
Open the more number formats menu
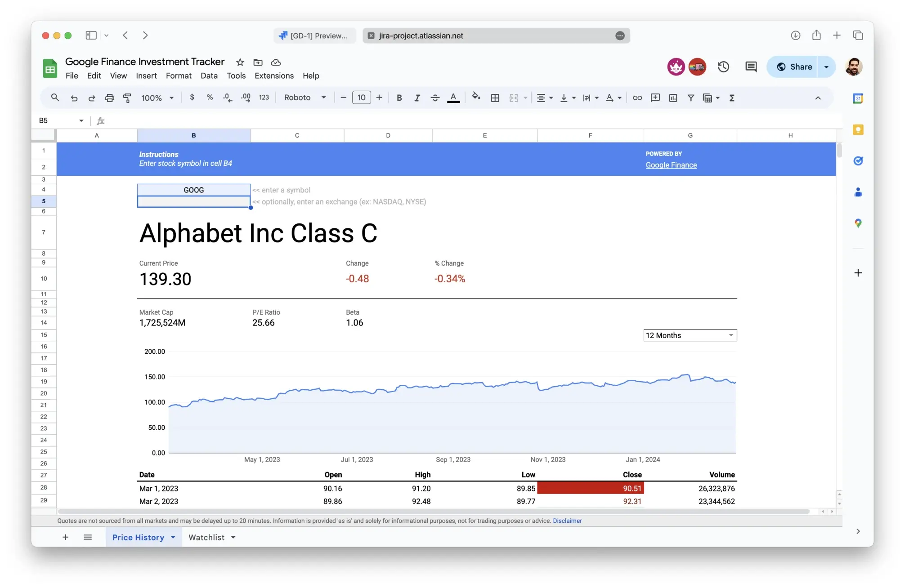point(264,98)
